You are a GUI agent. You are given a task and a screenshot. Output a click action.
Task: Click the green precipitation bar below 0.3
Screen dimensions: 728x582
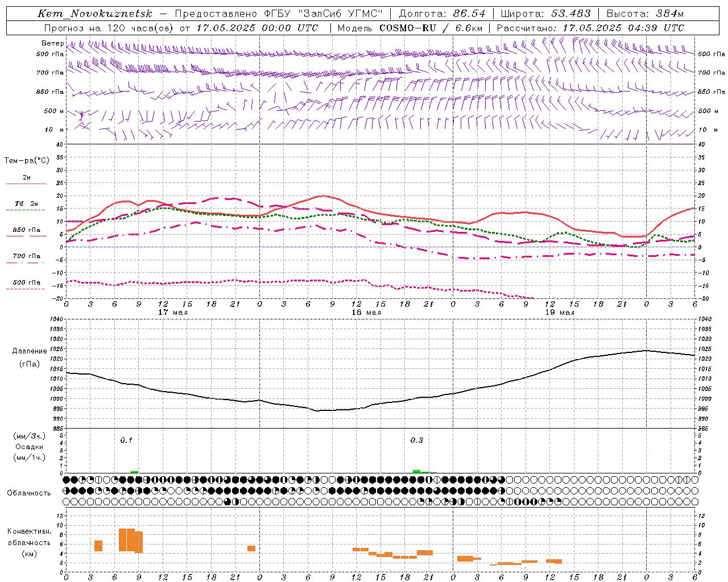click(x=416, y=471)
